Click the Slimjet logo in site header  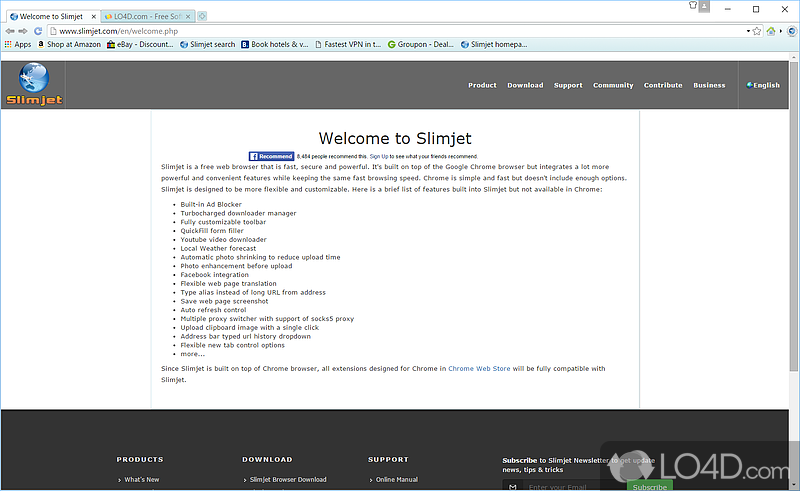[33, 84]
